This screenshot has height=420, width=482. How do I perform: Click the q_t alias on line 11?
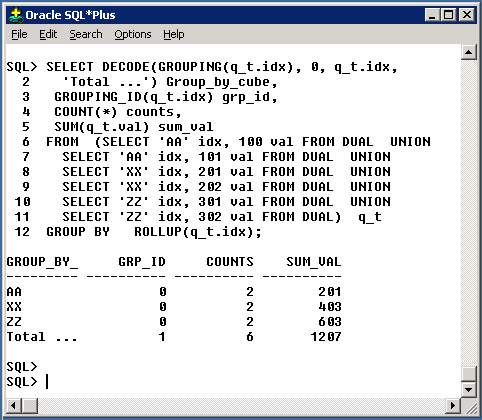click(370, 217)
